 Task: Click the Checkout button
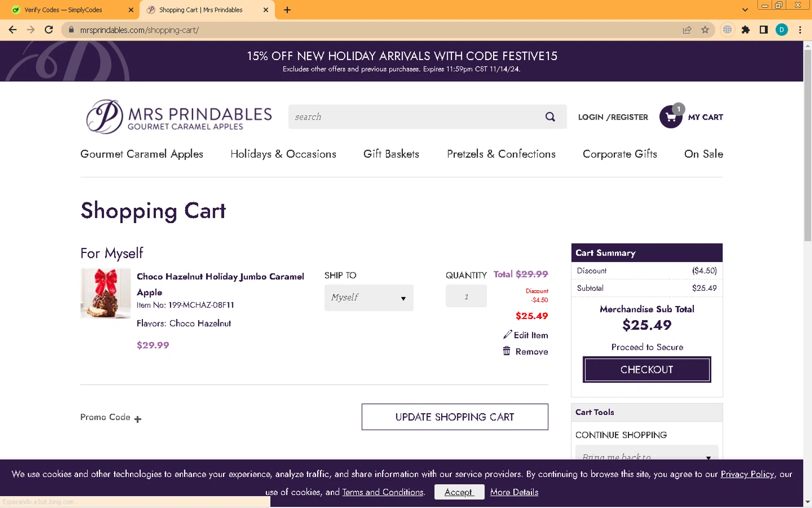coord(646,369)
